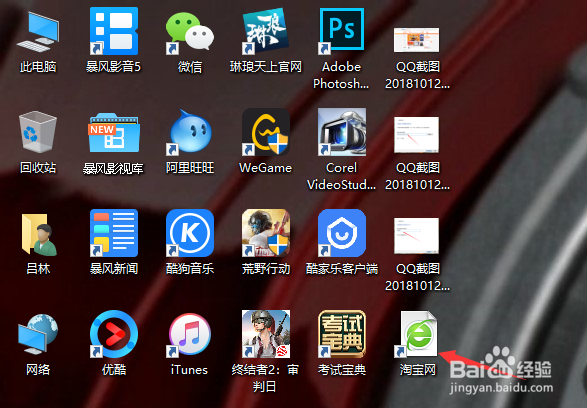Image resolution: width=587 pixels, height=408 pixels.
Task: Open the 吕林 user folder icon
Action: tap(39, 234)
